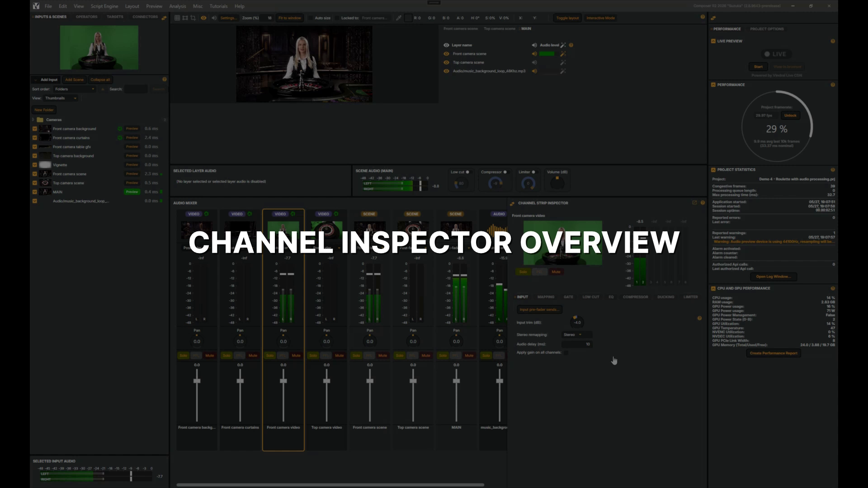The width and height of the screenshot is (868, 488).
Task: Click the Search input field
Action: pos(136,89)
